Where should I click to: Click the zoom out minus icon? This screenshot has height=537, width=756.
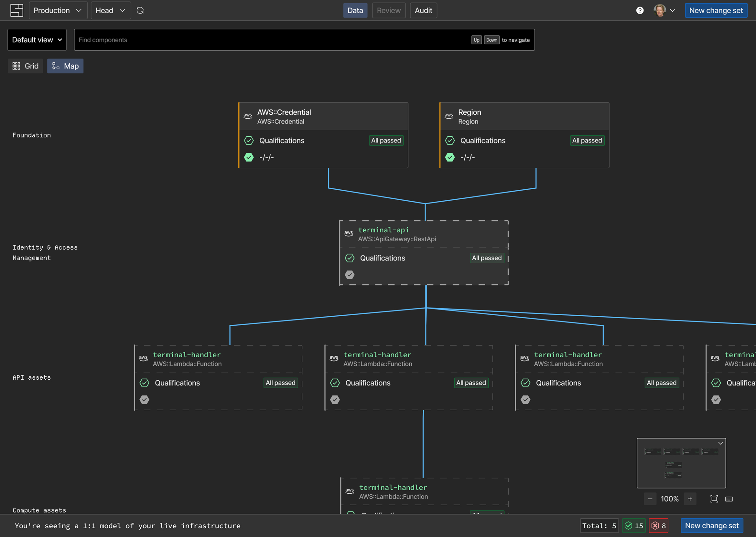(650, 499)
